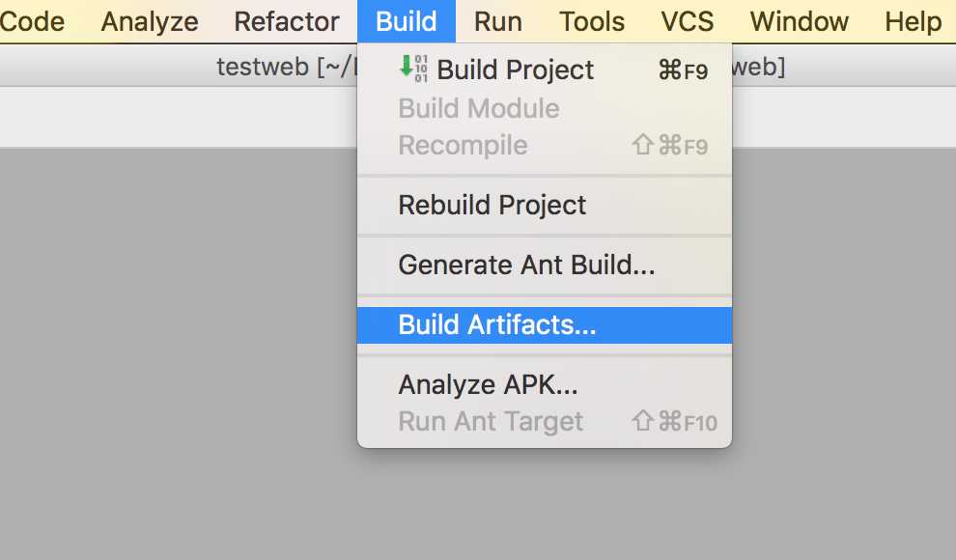This screenshot has height=560, width=956.
Task: Open the Run menu
Action: point(498,21)
